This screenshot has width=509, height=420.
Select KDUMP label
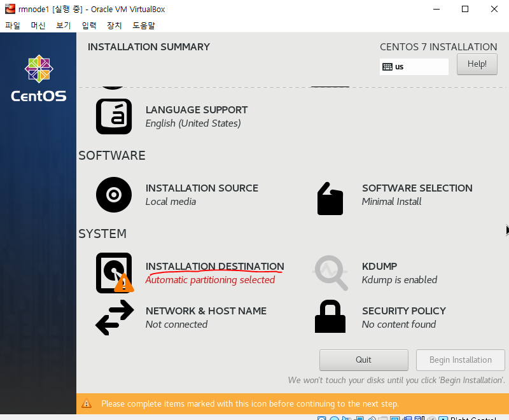pyautogui.click(x=379, y=266)
